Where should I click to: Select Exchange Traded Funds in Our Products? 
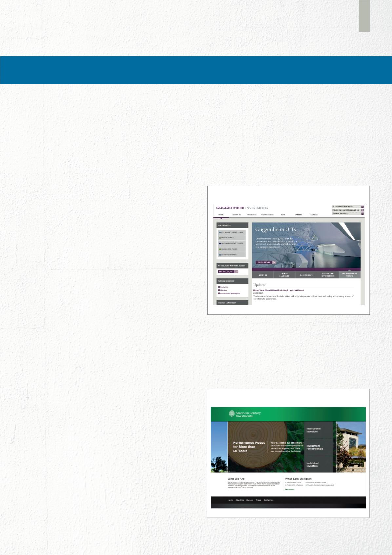pos(232,232)
